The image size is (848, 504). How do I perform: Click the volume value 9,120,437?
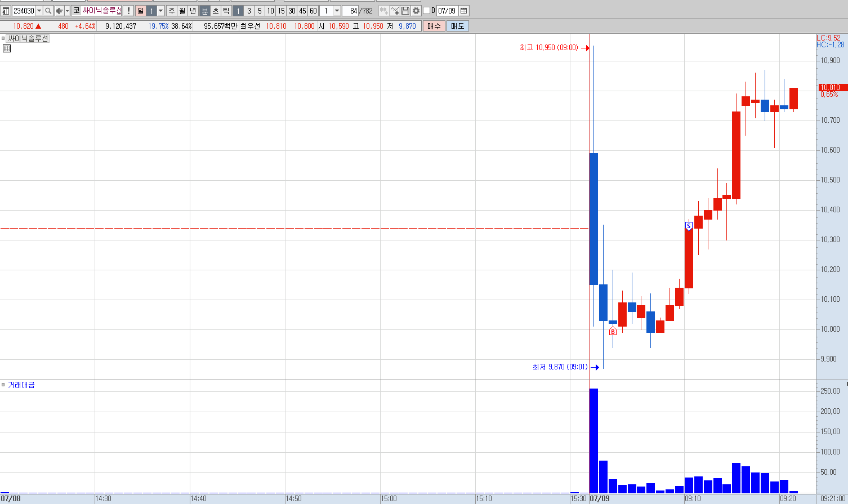tap(120, 26)
